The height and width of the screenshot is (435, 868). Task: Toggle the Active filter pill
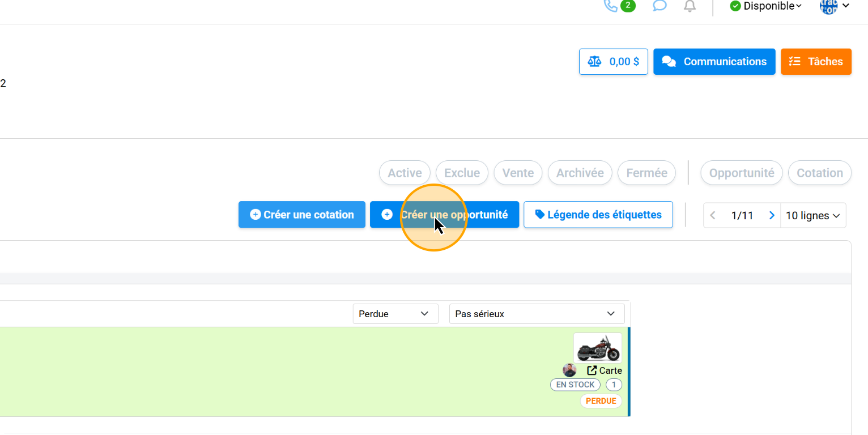pyautogui.click(x=405, y=173)
